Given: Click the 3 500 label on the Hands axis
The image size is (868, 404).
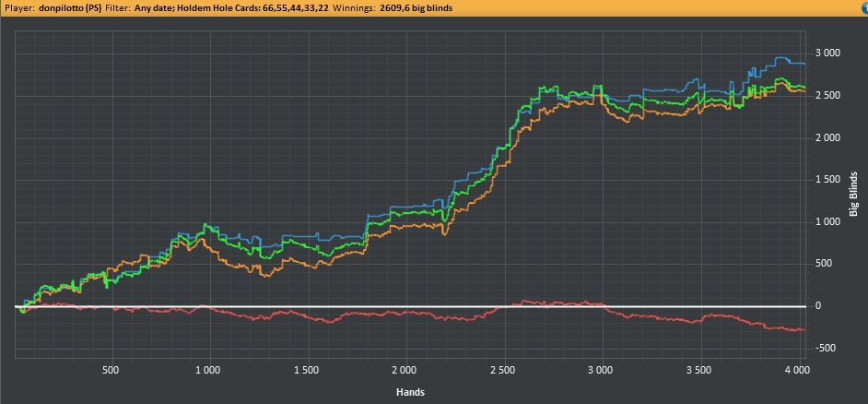Looking at the screenshot, I should 699,370.
